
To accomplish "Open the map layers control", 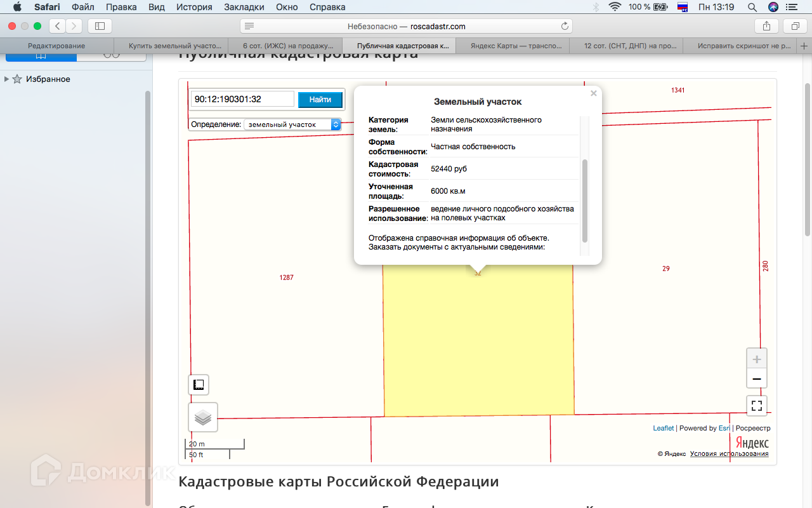I will click(x=203, y=417).
